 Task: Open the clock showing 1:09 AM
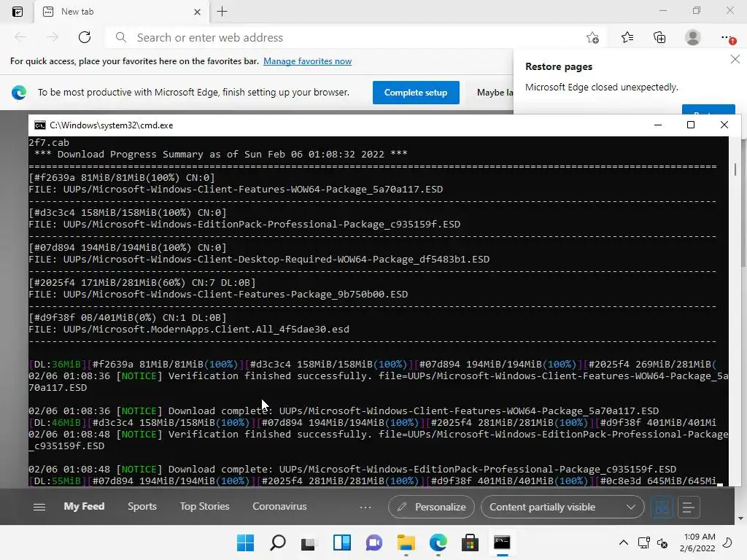click(x=697, y=542)
